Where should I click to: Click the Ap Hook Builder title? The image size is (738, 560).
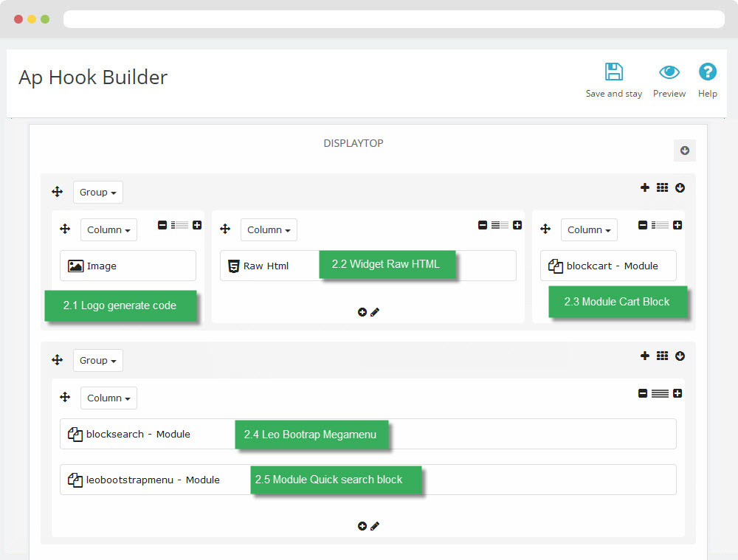point(93,77)
